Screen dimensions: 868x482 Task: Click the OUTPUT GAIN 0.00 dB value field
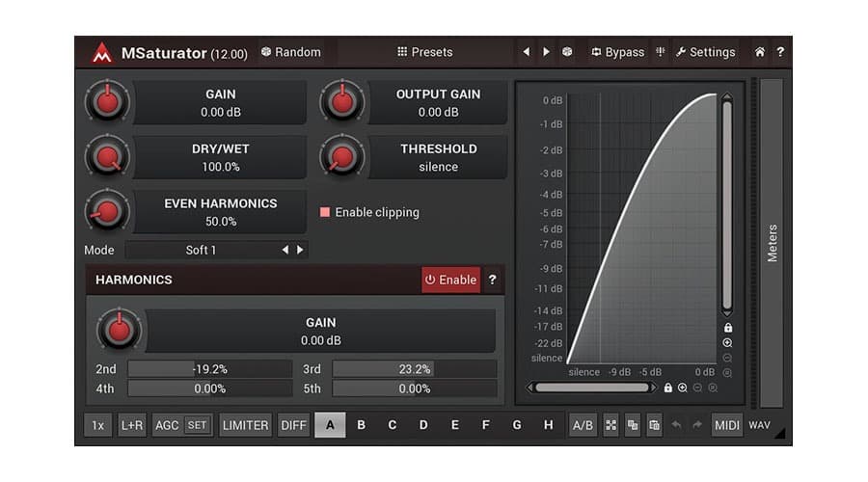(x=438, y=103)
